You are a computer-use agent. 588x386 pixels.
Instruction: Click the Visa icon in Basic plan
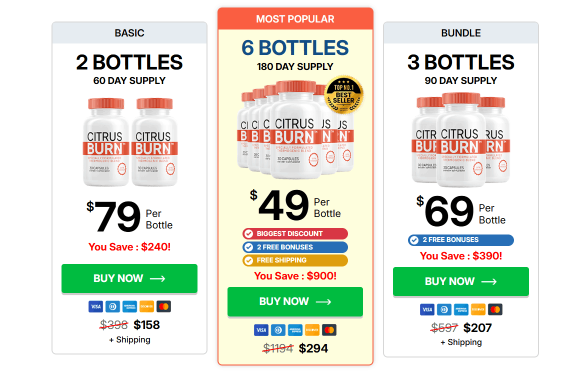[95, 306]
